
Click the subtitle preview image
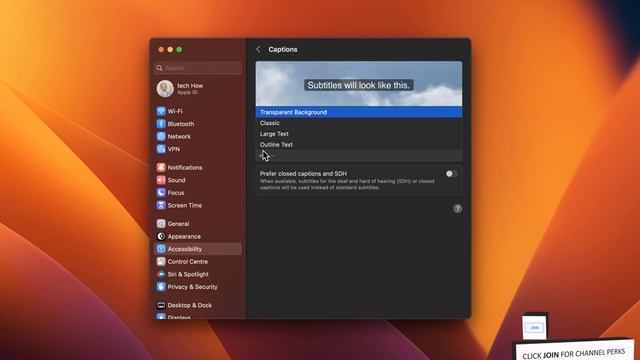click(x=359, y=84)
